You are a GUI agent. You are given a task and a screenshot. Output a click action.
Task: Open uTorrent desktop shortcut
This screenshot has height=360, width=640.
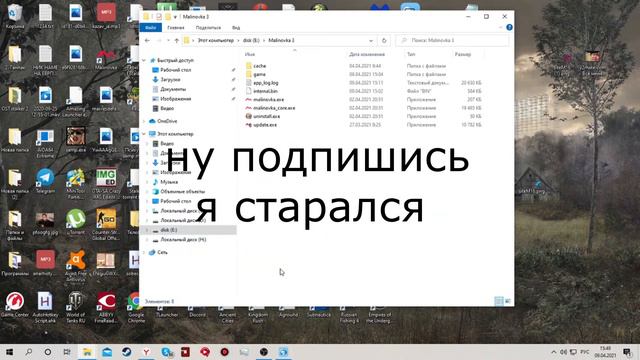pos(76,222)
